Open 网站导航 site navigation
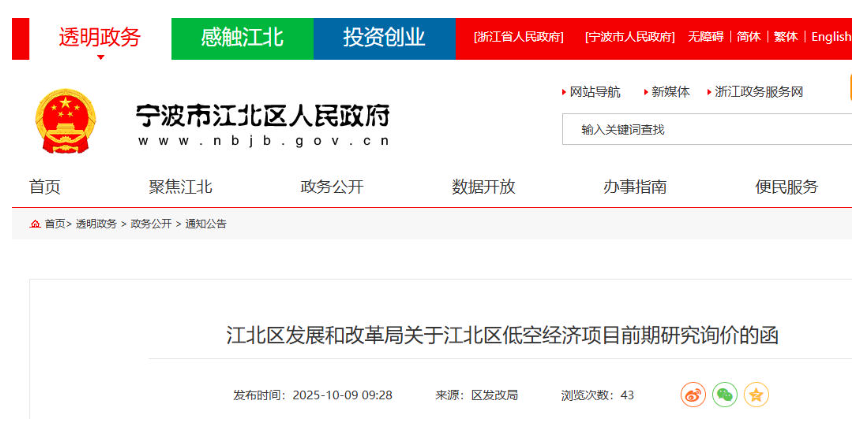Image resolution: width=863 pixels, height=442 pixels. [x=594, y=92]
